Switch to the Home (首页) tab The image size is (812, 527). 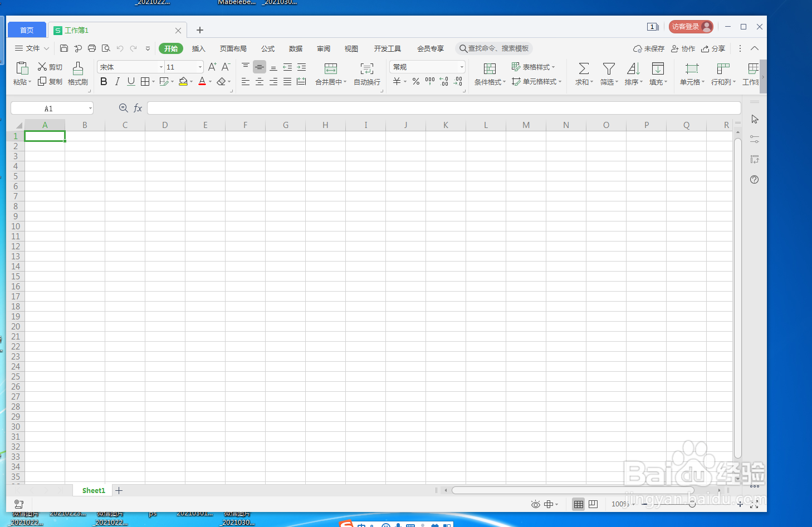coord(27,30)
